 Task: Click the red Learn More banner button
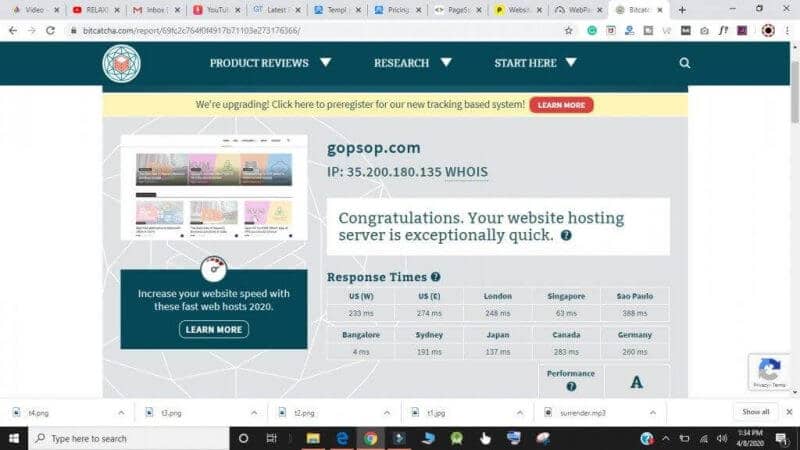coord(561,105)
